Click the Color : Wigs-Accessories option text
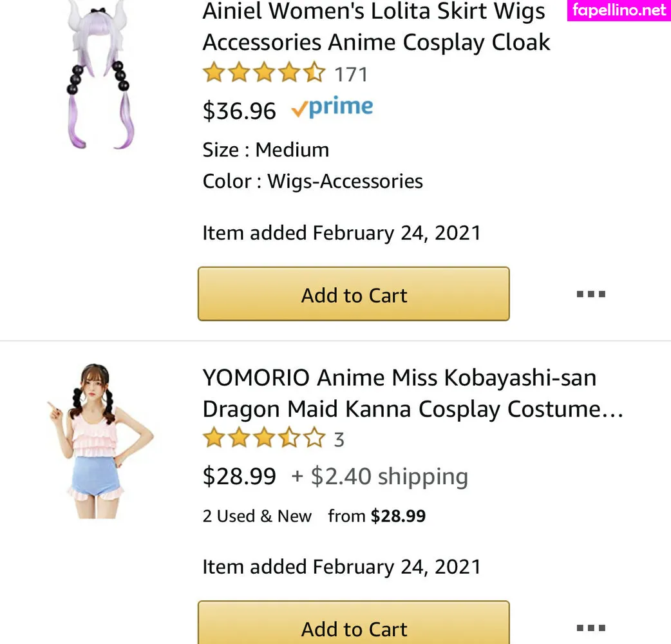This screenshot has width=671, height=644. pos(312,181)
